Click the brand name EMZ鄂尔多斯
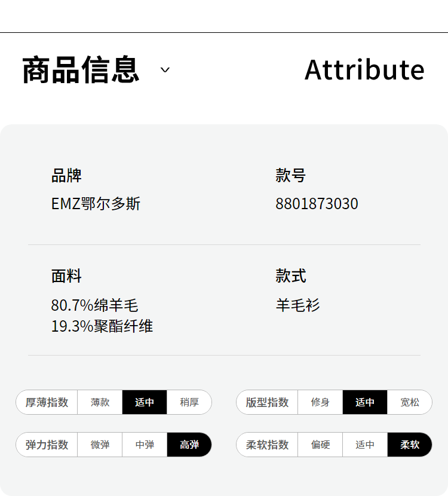 click(x=96, y=204)
